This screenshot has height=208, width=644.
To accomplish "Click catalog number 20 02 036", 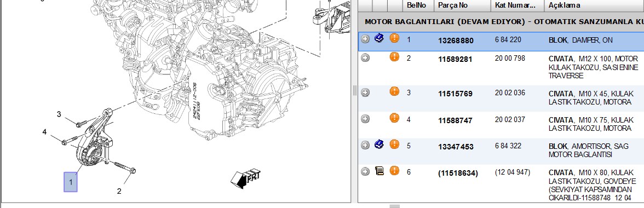I will (x=510, y=93).
